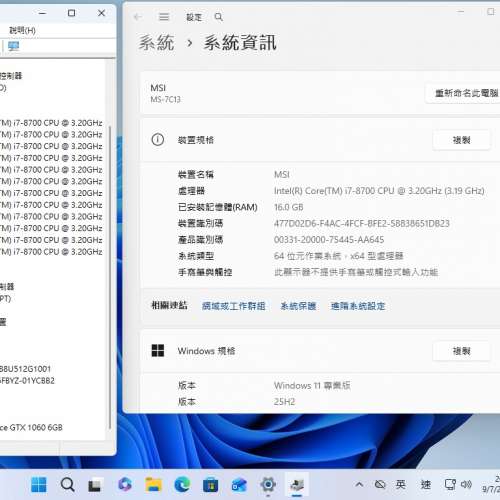Copy Windows specs with 複製 button
Screen dimensions: 500x500
[x=461, y=351]
